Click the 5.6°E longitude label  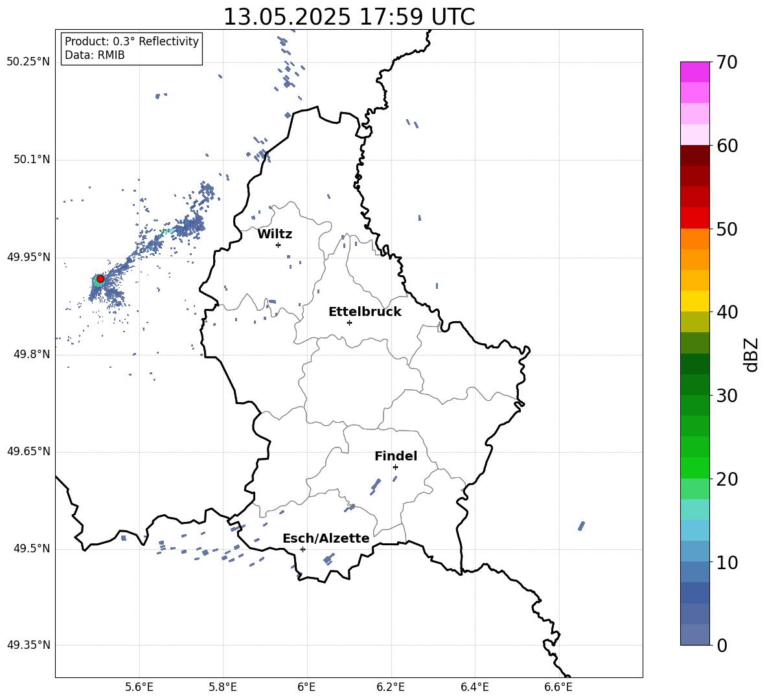pos(139,688)
